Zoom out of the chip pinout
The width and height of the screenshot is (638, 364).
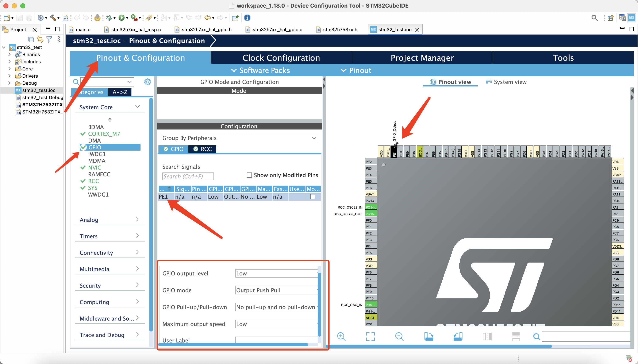(x=399, y=337)
